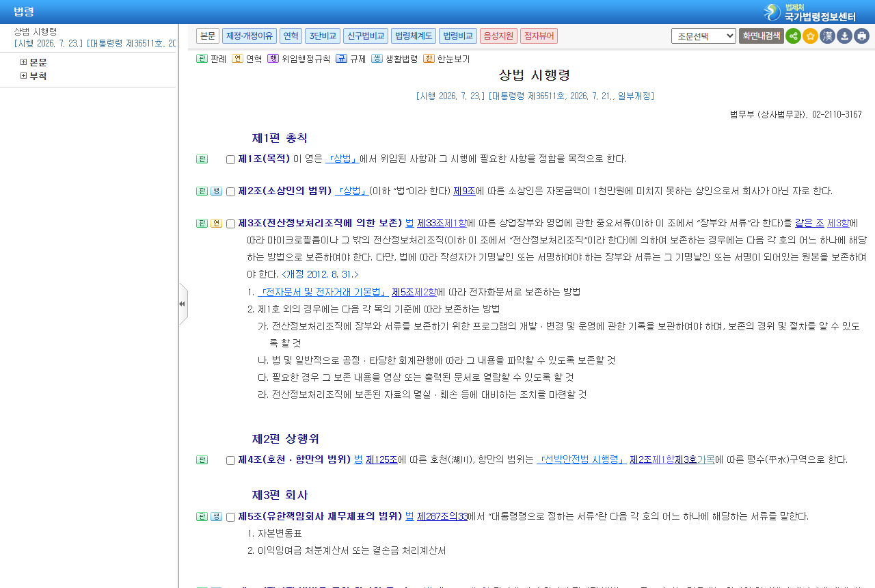Open the 「상법」 link in 제1조
This screenshot has height=588, width=875.
coord(342,159)
